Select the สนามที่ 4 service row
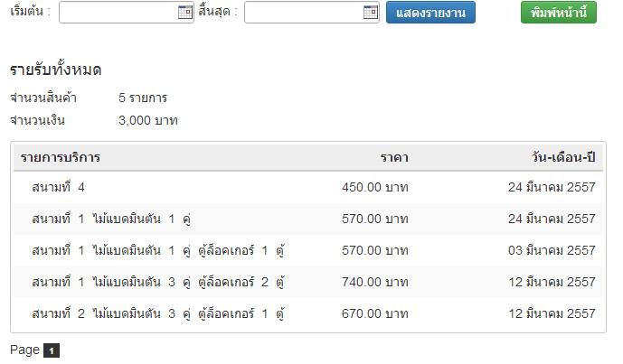 58,188
